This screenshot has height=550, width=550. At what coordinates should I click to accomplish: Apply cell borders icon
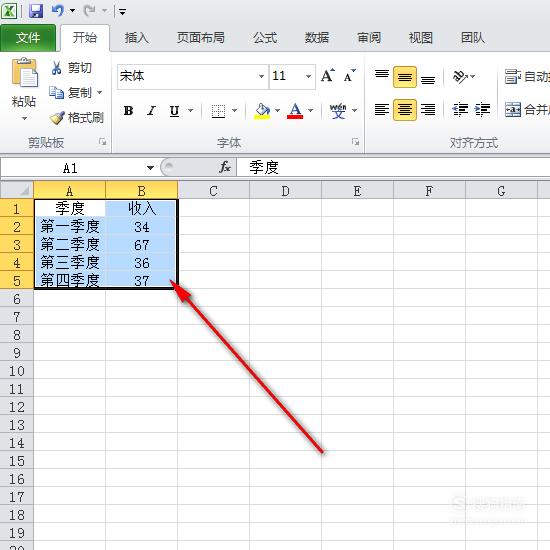(218, 111)
